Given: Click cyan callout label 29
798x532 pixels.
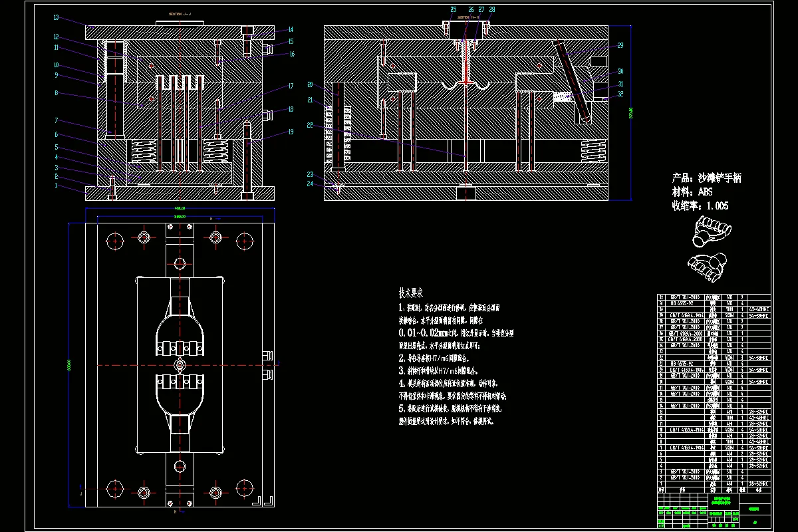Looking at the screenshot, I should [620, 46].
